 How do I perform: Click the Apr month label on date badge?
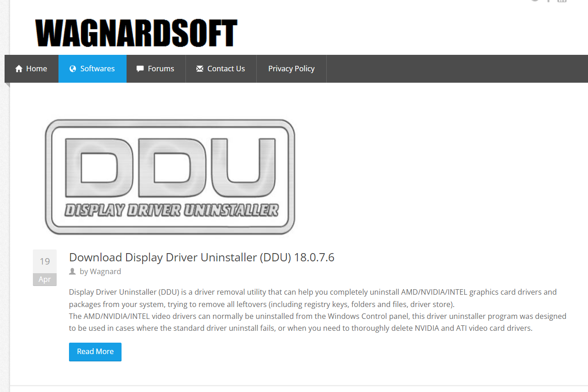pyautogui.click(x=45, y=280)
